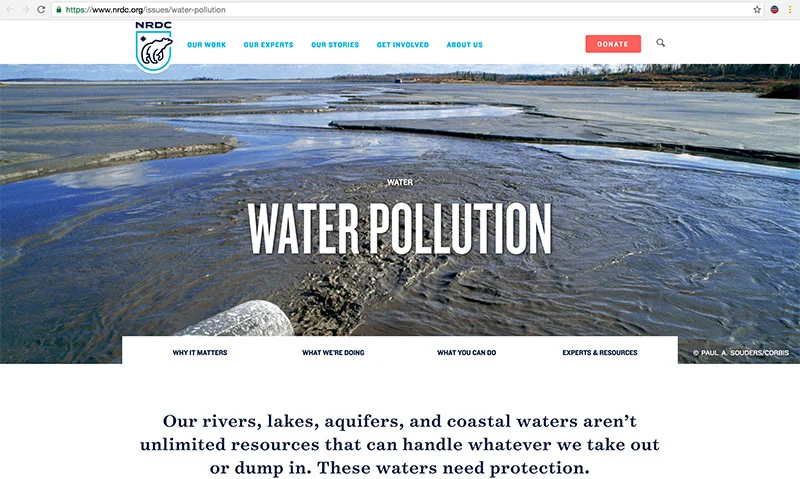Open the Our Work menu
Viewport: 800px width, 479px height.
[206, 45]
